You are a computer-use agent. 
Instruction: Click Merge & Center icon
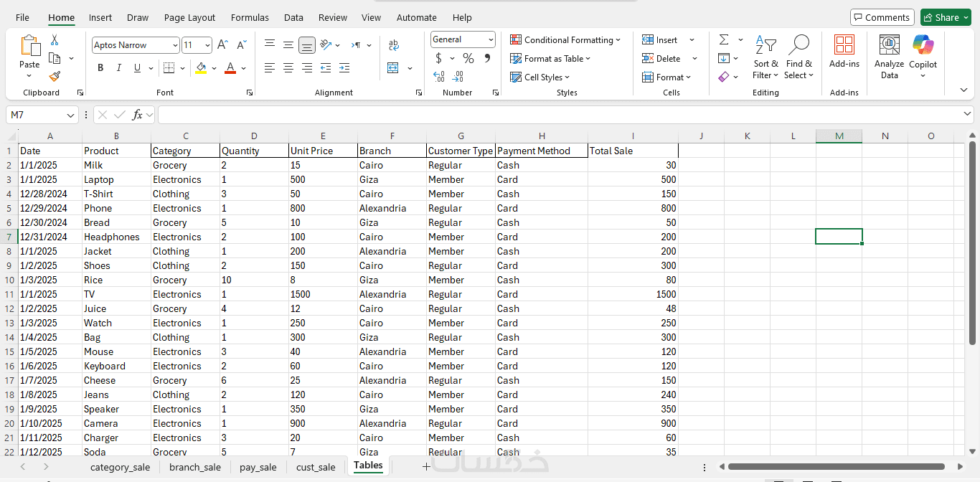(393, 68)
